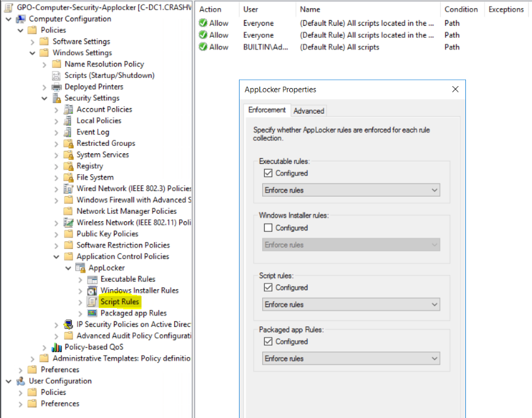The height and width of the screenshot is (418, 532).
Task: Click the AppLocker node icon
Action: [80, 268]
